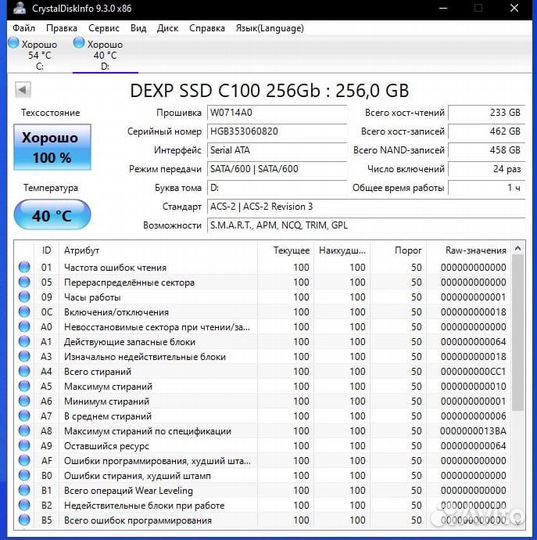This screenshot has height=540, width=537.
Task: Click status orb of attribute B0 row
Action: 24,475
